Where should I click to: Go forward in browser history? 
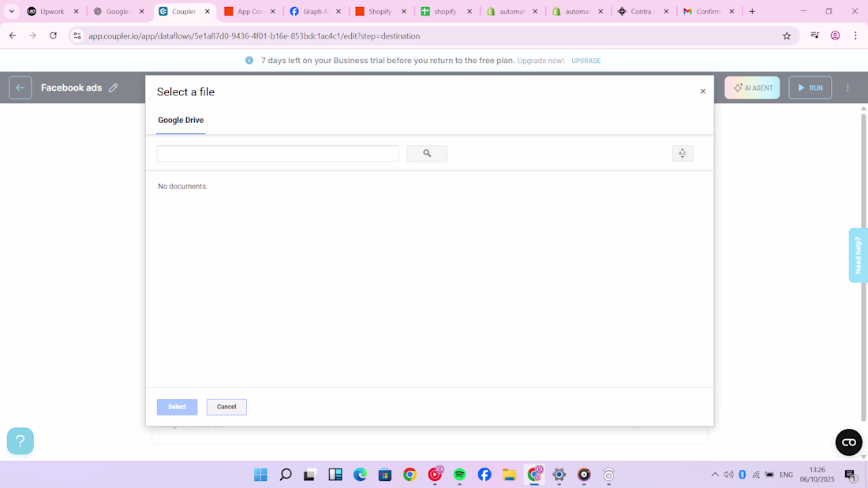coord(32,35)
